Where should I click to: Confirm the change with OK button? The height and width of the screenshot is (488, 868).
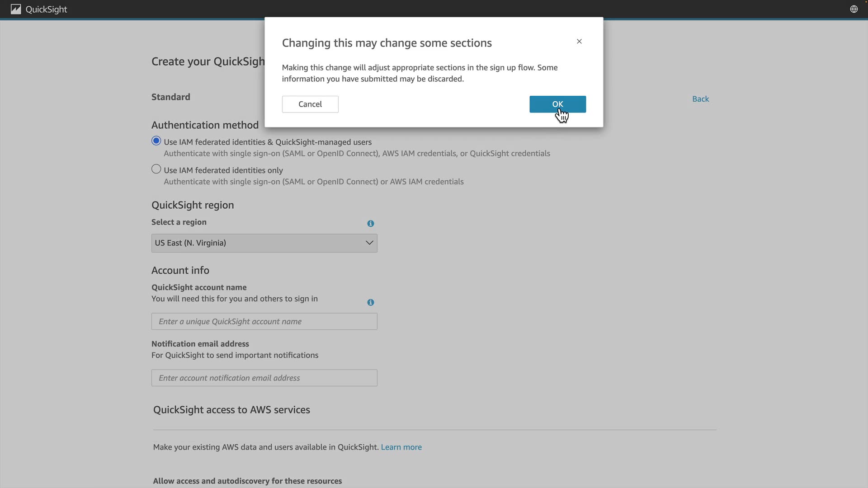point(557,104)
